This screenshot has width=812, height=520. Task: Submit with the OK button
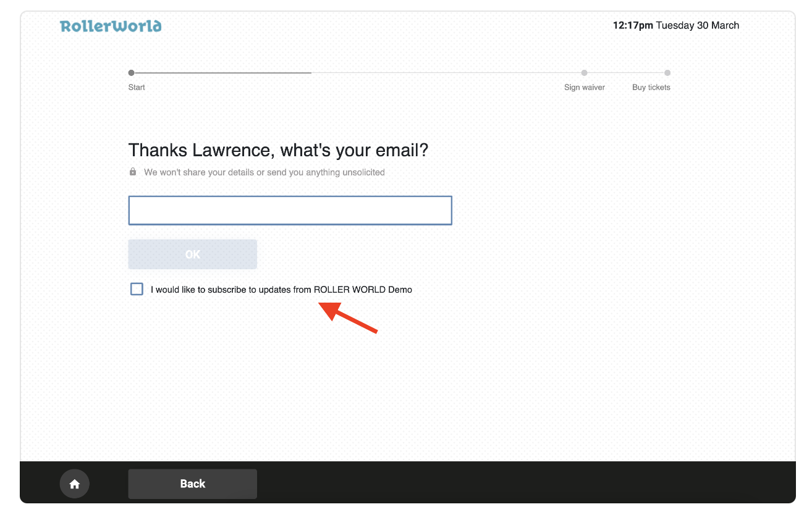[193, 254]
